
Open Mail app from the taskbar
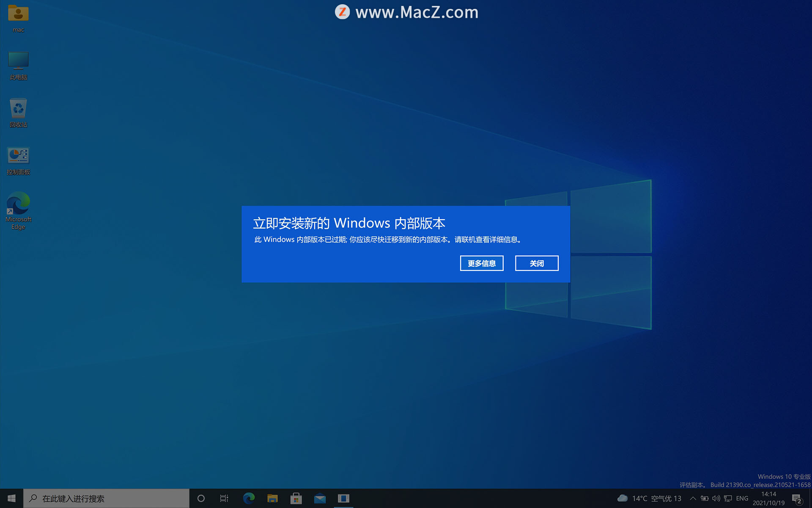point(320,498)
